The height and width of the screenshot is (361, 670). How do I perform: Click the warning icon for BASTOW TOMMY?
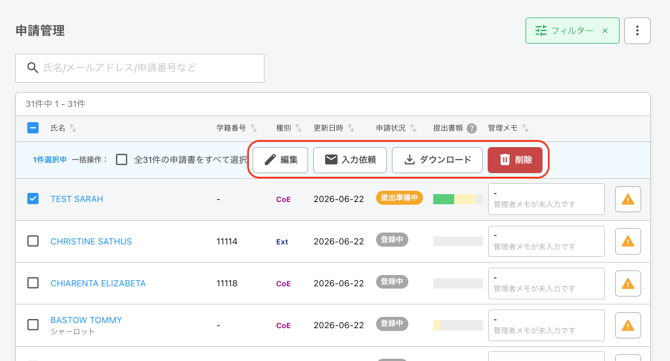[628, 326]
